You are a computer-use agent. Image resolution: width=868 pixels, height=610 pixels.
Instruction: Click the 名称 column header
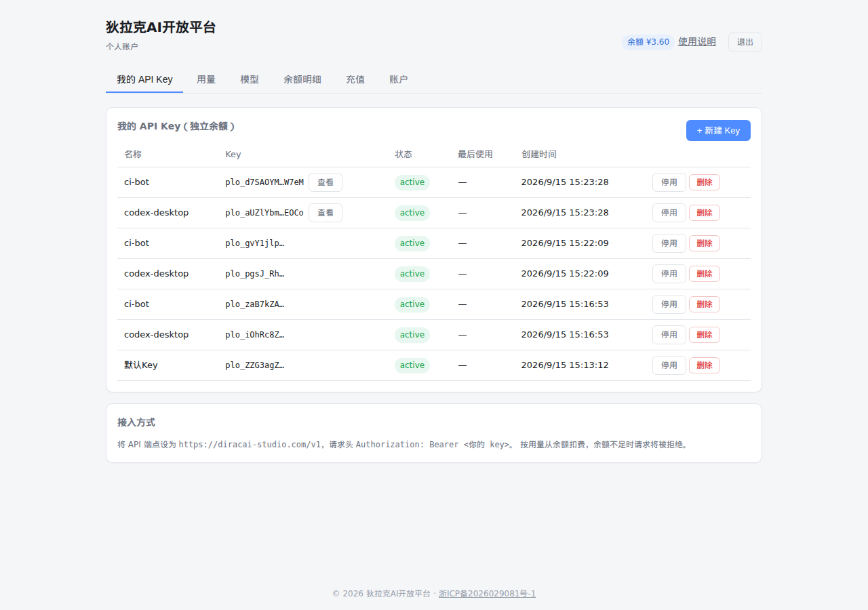pos(133,155)
